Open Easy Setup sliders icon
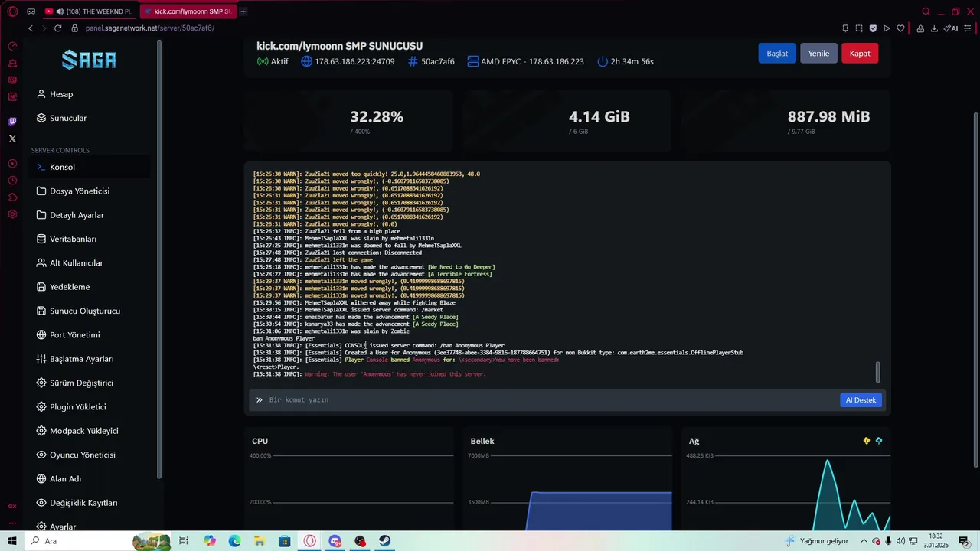This screenshot has width=980, height=551. pos(968,28)
